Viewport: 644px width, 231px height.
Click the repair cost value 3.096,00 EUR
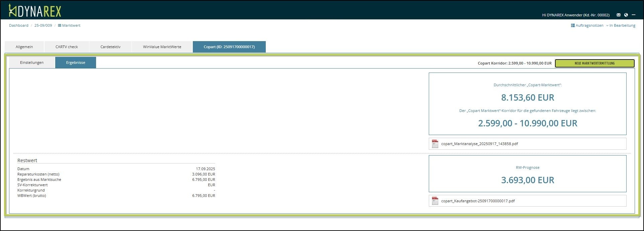[204, 174]
